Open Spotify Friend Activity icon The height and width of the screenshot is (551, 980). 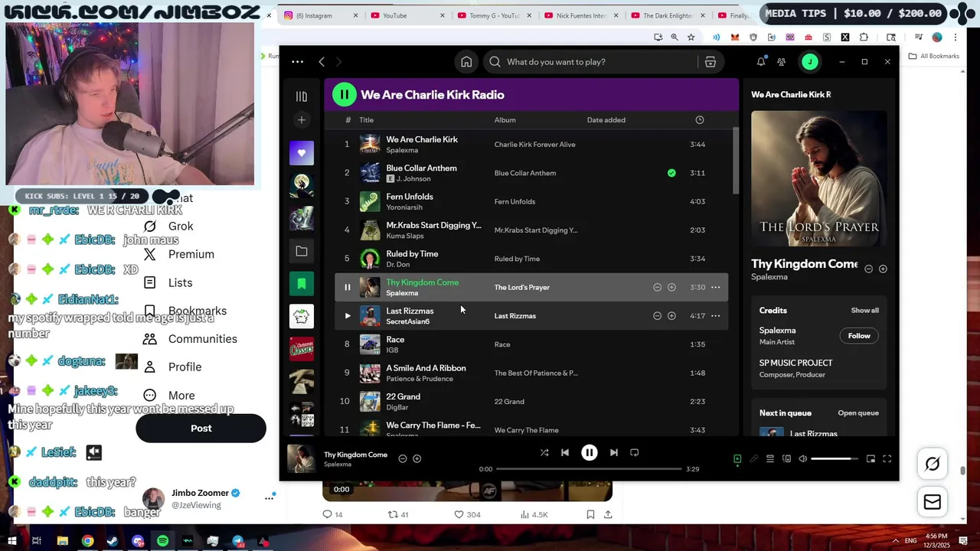[x=781, y=62]
